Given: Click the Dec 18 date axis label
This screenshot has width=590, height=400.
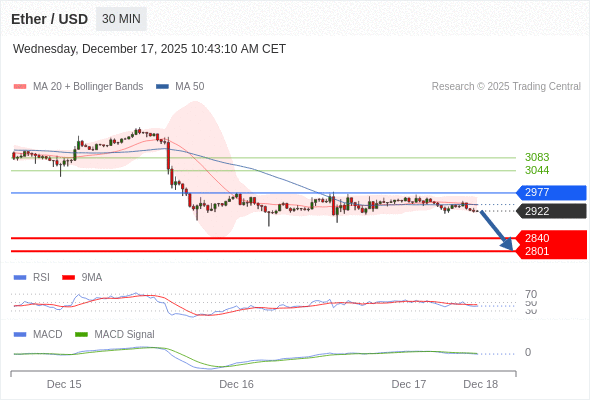Looking at the screenshot, I should pyautogui.click(x=481, y=384).
